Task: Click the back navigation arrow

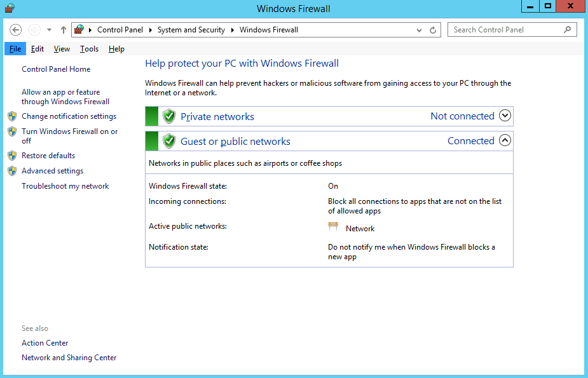Action: (15, 30)
